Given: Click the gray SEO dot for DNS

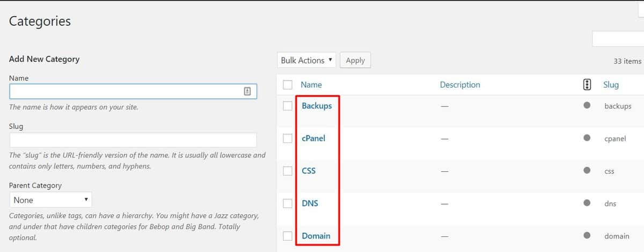Looking at the screenshot, I should (587, 203).
